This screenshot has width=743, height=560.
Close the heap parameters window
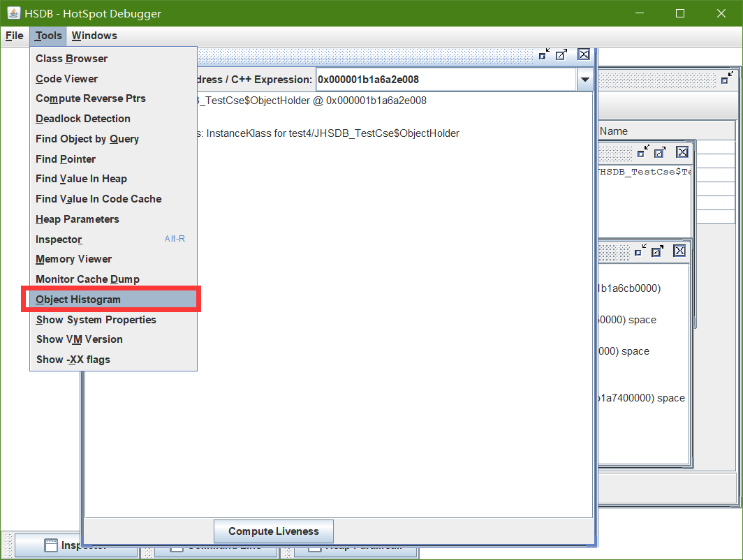coord(679,251)
